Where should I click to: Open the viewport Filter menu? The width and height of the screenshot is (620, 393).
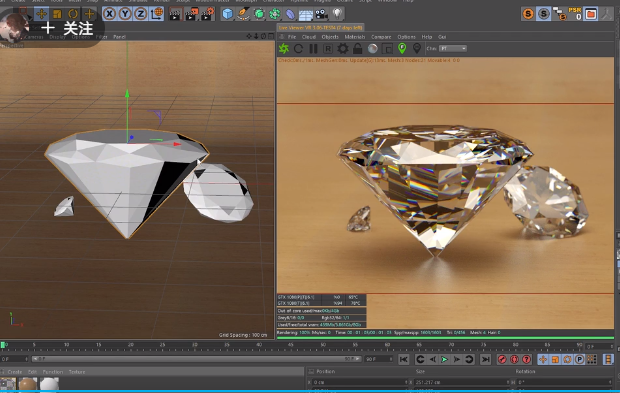tap(102, 37)
